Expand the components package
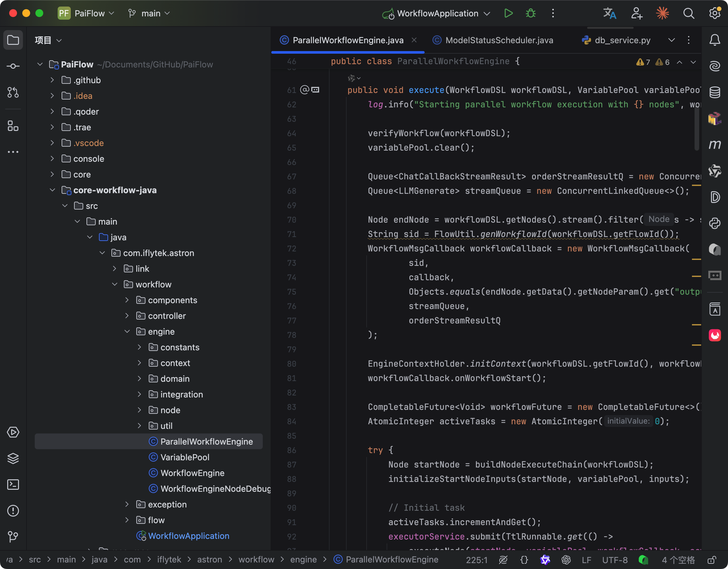This screenshot has height=569, width=728. (127, 300)
